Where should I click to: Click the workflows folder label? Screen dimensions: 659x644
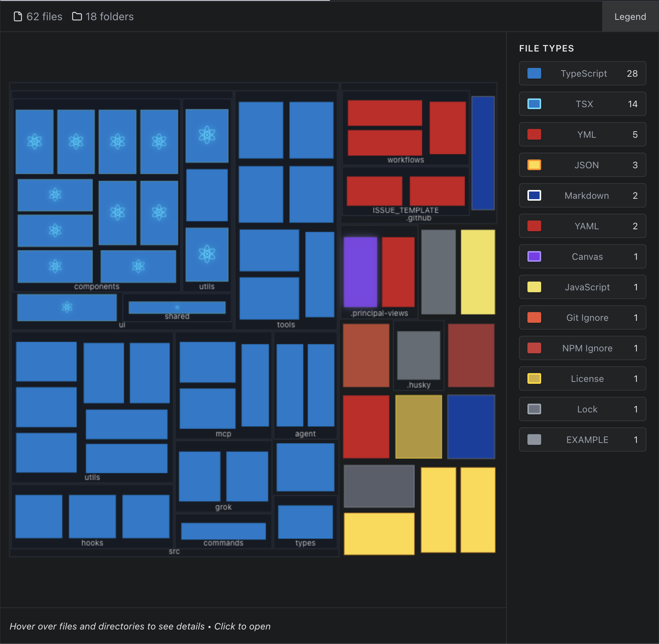pyautogui.click(x=405, y=160)
